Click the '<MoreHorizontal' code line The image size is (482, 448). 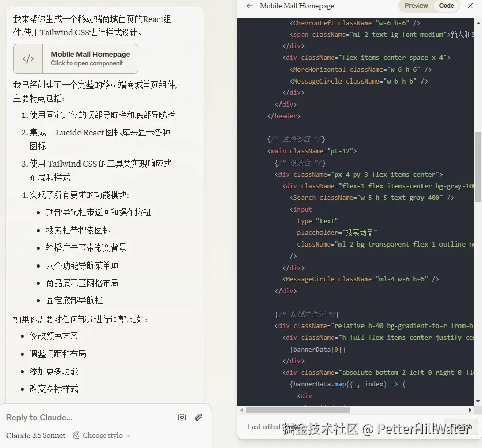tap(360, 69)
